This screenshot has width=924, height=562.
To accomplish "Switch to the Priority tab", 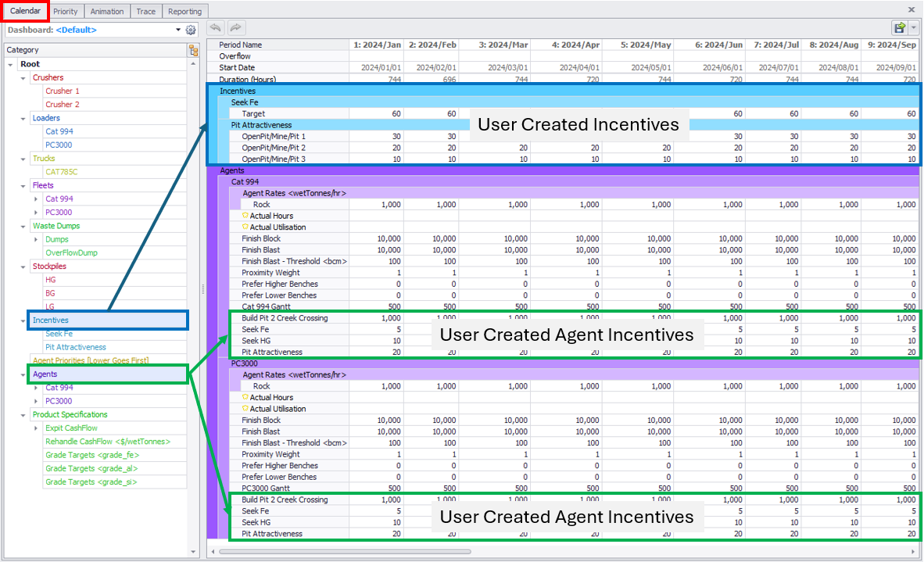I will point(66,11).
